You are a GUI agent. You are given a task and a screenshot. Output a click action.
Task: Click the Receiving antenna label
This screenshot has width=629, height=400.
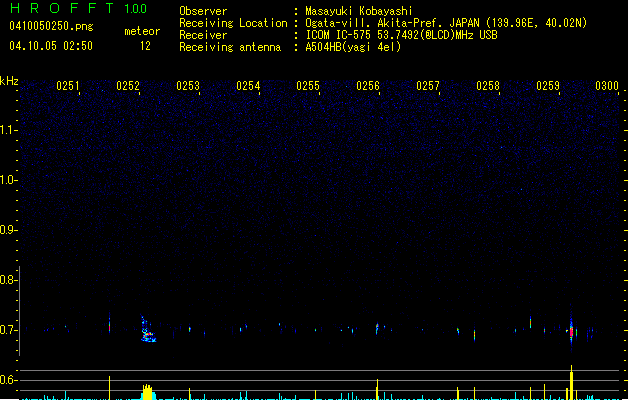tap(230, 47)
